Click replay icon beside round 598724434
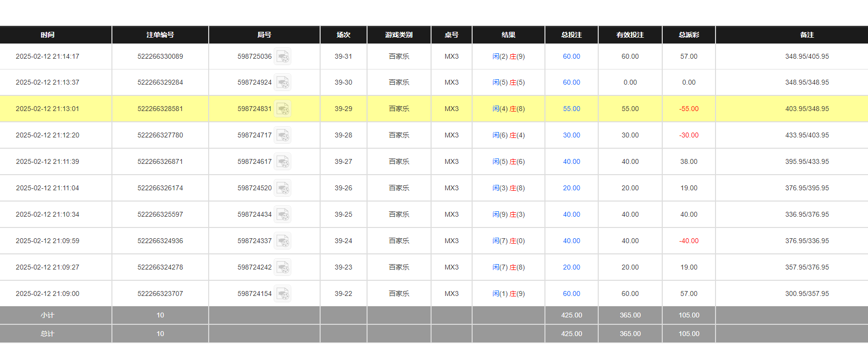Screen dimensions: 868x361 click(282, 215)
